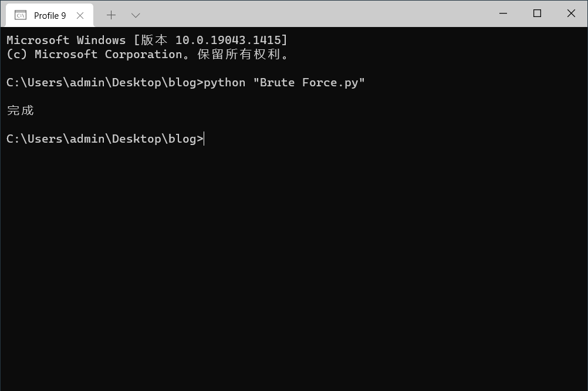
Task: Click the 完成 output text
Action: [21, 110]
